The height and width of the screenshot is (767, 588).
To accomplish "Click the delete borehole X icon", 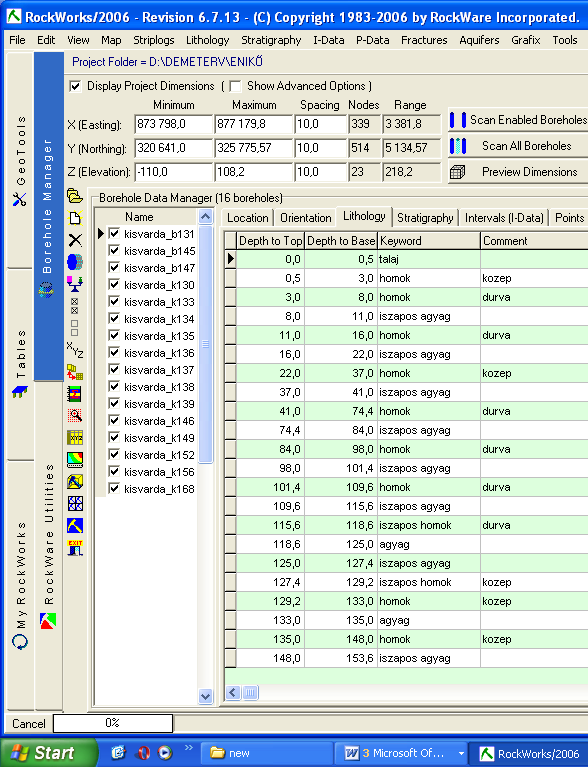I will pos(75,240).
